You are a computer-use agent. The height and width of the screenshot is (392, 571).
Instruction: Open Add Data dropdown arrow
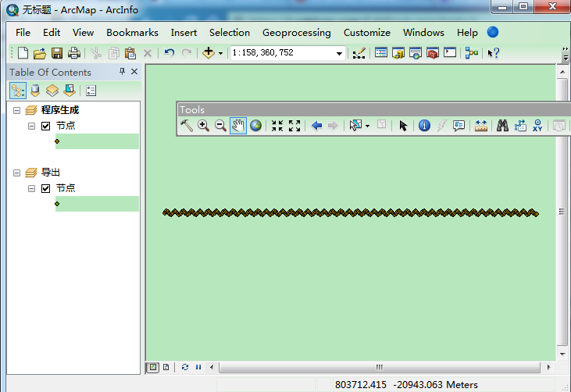click(x=221, y=54)
